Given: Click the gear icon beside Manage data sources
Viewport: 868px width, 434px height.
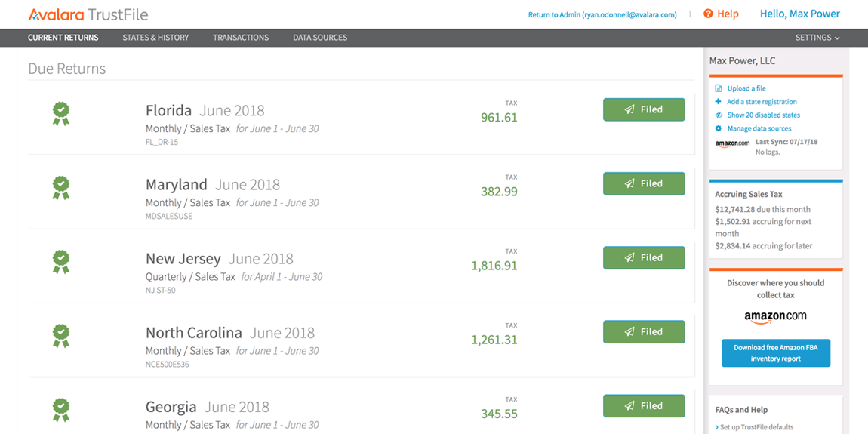Looking at the screenshot, I should click(719, 129).
